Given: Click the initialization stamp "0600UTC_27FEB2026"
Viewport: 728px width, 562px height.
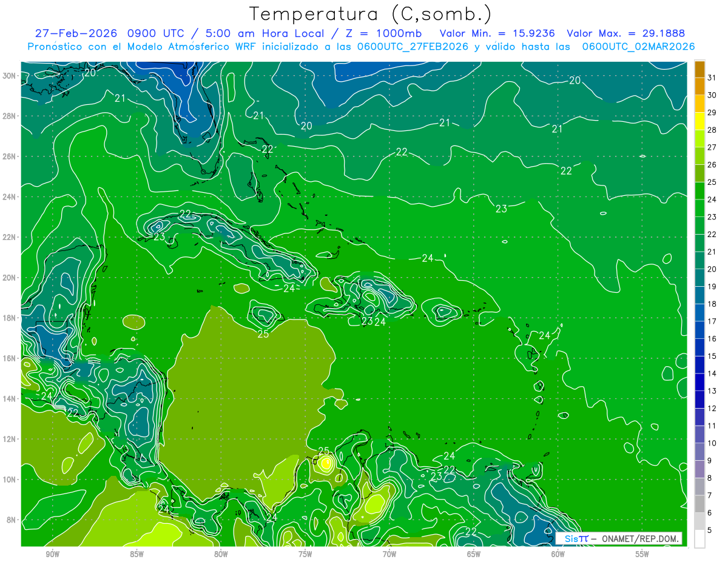Looking at the screenshot, I should coord(413,47).
